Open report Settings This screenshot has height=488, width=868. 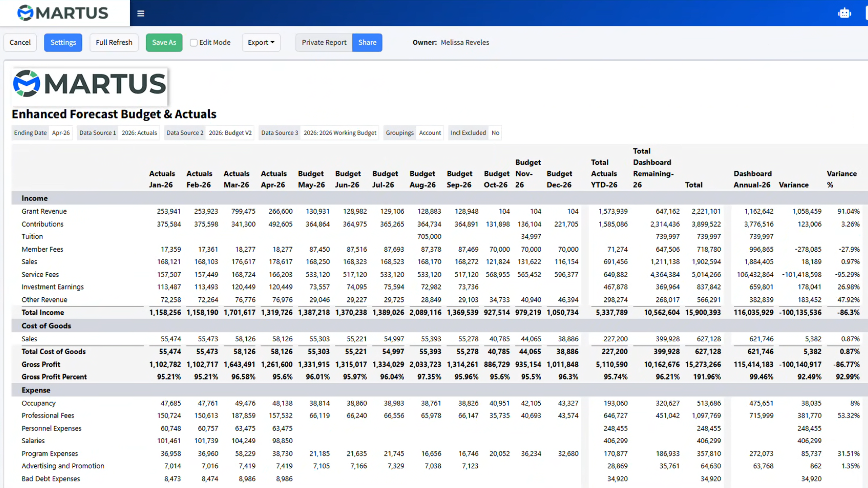click(x=63, y=42)
